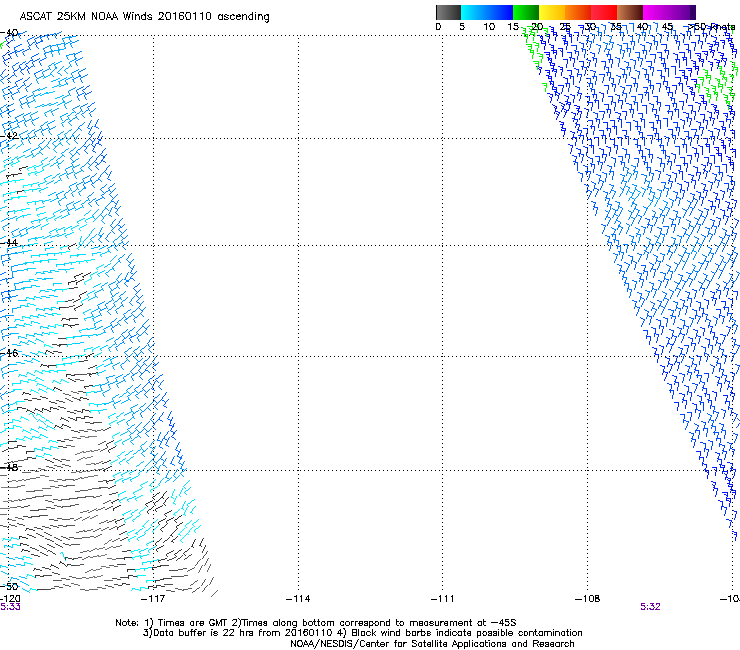Click the yellow 20-25 knots legend segment
Screen dimensions: 740x650
(552, 12)
